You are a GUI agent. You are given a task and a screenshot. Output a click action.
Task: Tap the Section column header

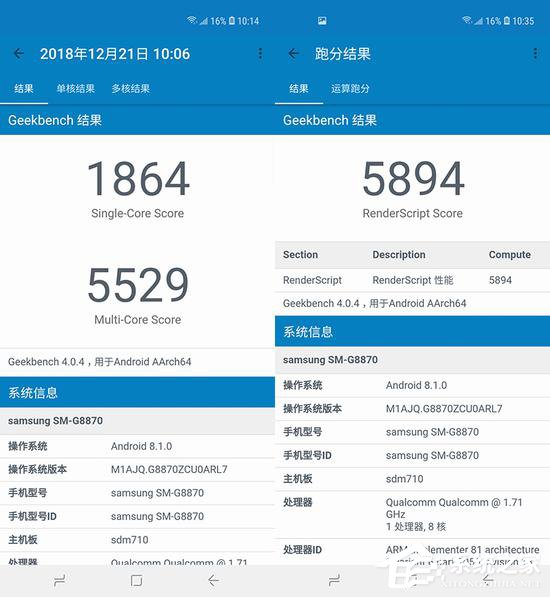[300, 255]
